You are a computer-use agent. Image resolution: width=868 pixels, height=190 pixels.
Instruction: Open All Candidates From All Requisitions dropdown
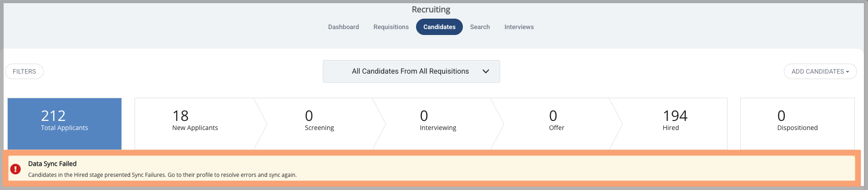pos(411,71)
